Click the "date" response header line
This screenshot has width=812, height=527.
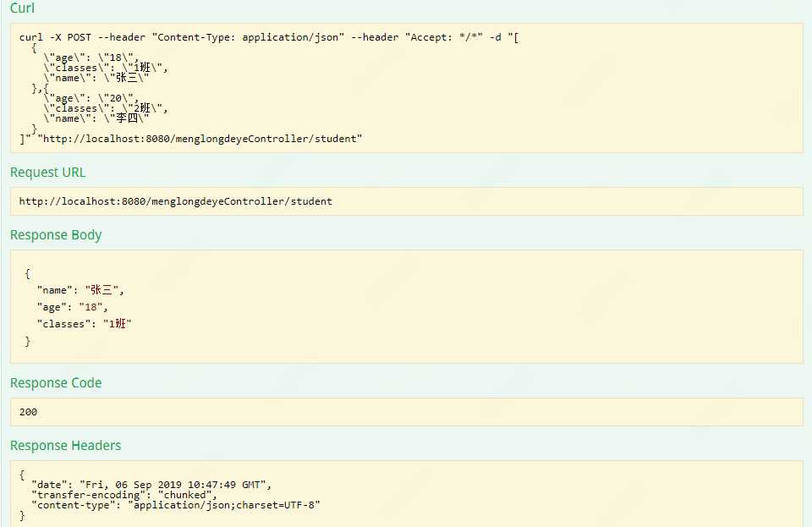point(151,485)
